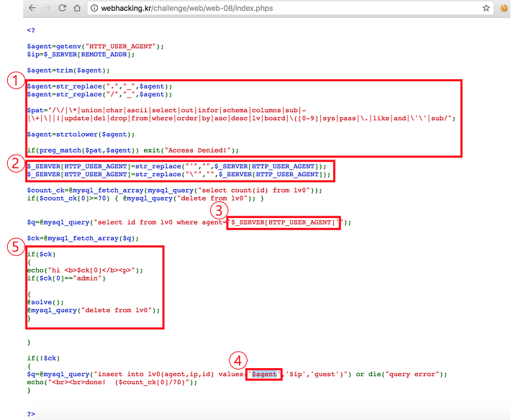
Task: Click the preg_match "Access Denied!" line
Action: pyautogui.click(x=132, y=150)
